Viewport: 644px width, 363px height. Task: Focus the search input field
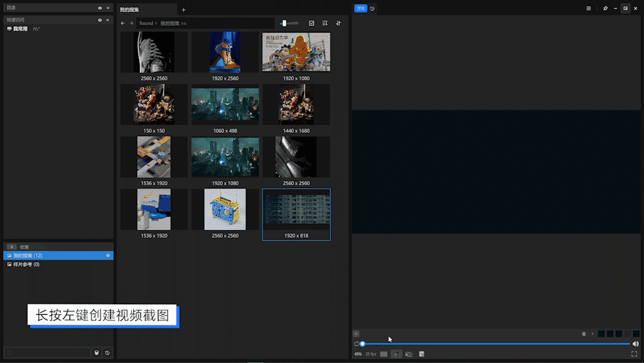point(48,353)
